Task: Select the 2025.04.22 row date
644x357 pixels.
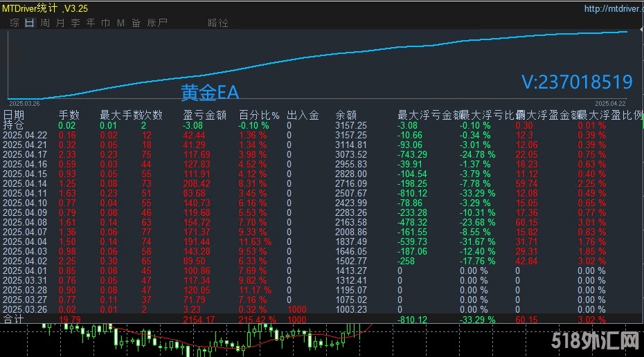Action: tap(25, 136)
